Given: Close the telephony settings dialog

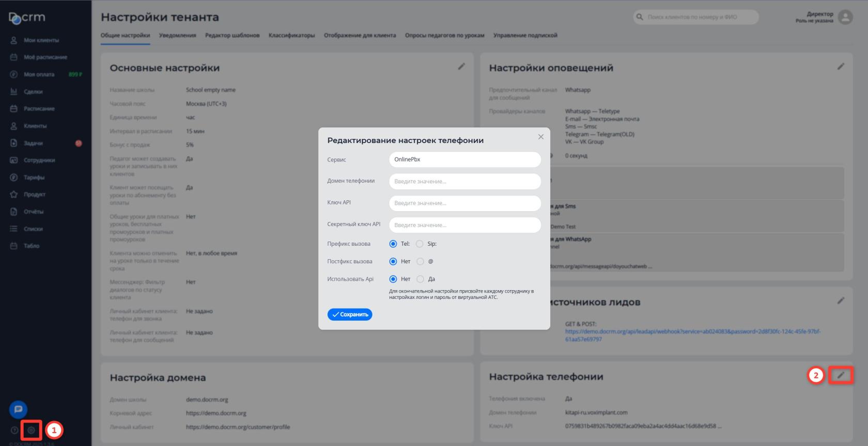Looking at the screenshot, I should (540, 137).
